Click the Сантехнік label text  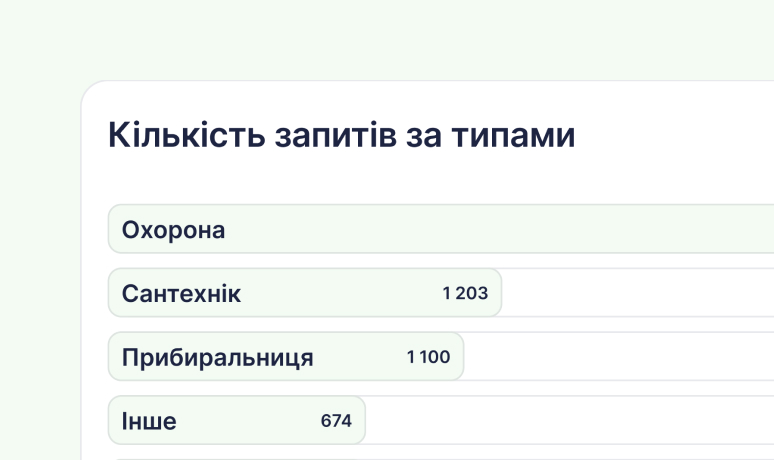click(181, 294)
